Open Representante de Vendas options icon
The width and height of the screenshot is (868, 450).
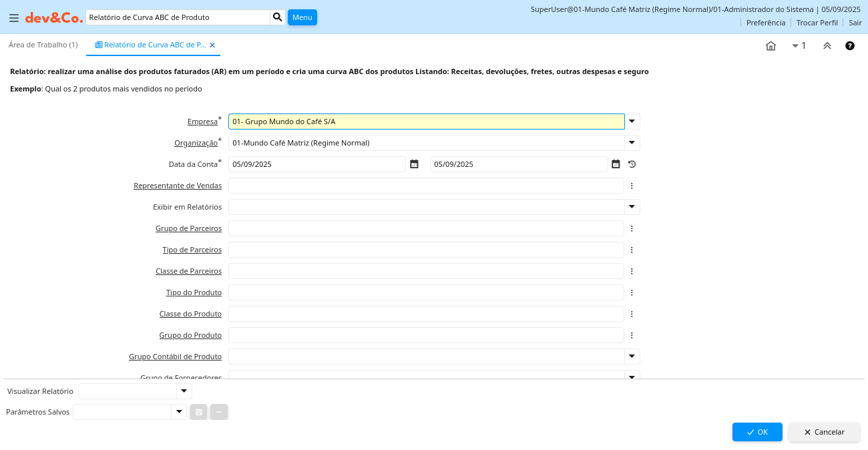point(632,186)
